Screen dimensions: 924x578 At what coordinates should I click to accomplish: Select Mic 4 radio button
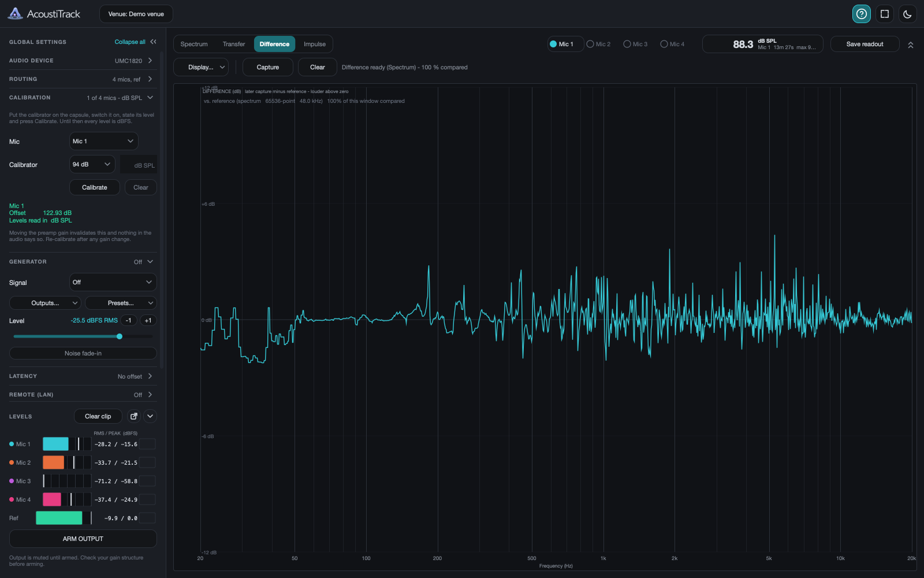673,44
